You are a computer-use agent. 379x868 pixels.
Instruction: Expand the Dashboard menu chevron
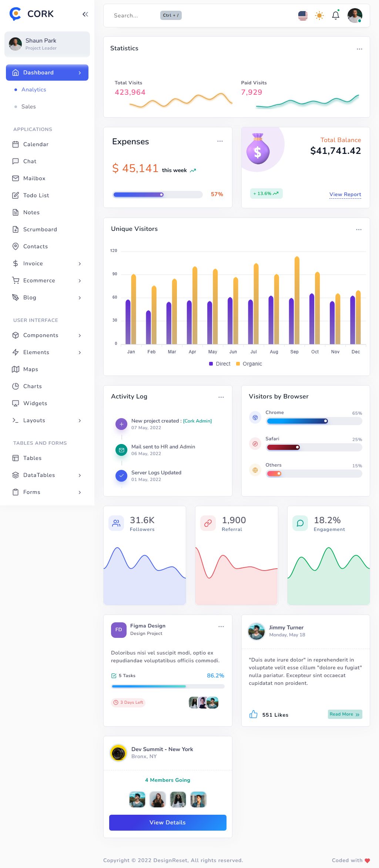pos(80,73)
